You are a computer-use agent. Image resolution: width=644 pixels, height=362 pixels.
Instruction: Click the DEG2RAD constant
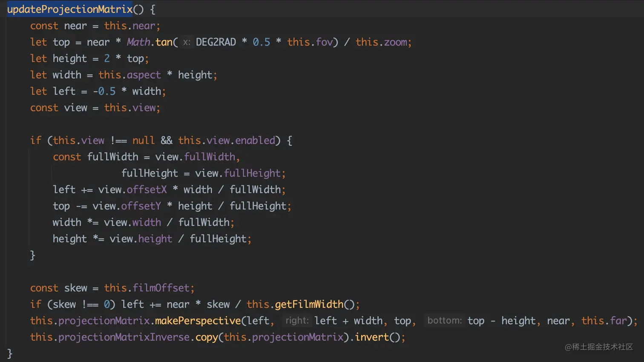tap(216, 42)
